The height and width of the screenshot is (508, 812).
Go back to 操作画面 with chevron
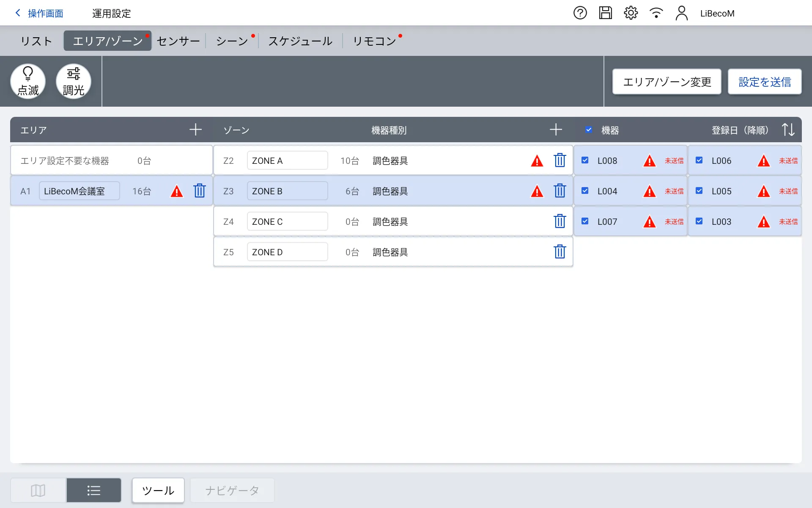[x=18, y=13]
